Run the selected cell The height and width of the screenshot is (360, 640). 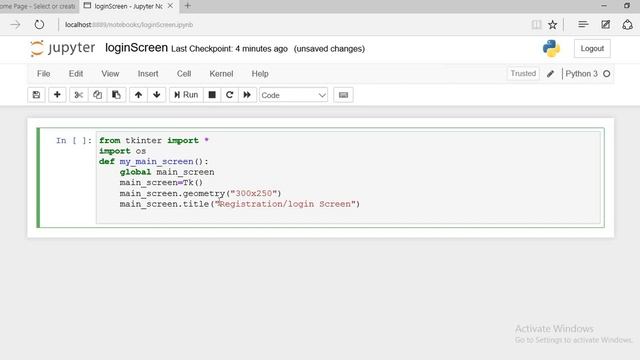[186, 95]
